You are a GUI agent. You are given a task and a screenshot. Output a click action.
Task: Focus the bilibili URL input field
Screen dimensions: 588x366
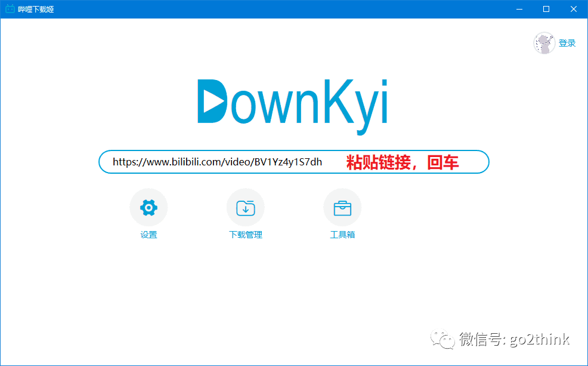pos(293,162)
